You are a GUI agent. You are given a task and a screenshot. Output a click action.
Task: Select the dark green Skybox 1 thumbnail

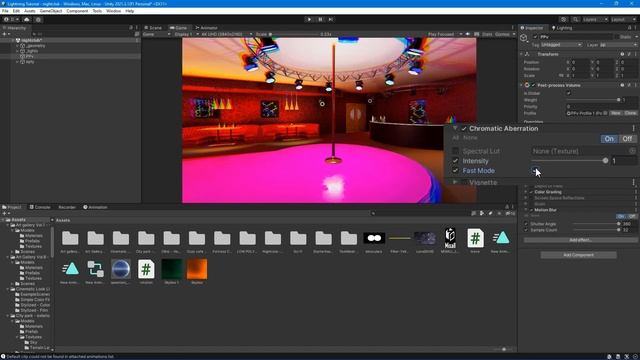tap(171, 269)
